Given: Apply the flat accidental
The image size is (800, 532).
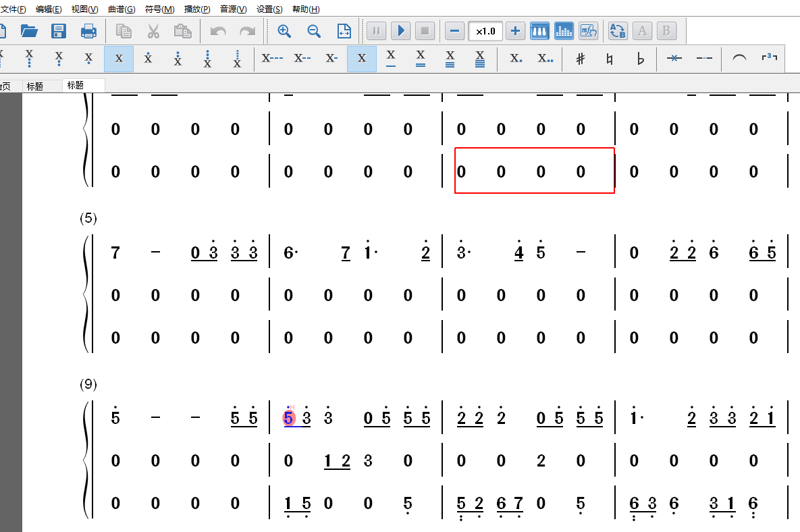Looking at the screenshot, I should coord(640,59).
